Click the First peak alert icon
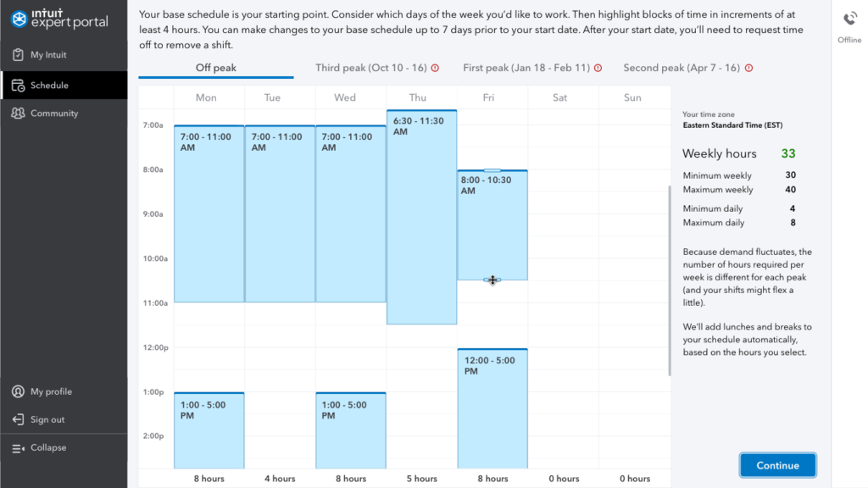 pos(598,68)
